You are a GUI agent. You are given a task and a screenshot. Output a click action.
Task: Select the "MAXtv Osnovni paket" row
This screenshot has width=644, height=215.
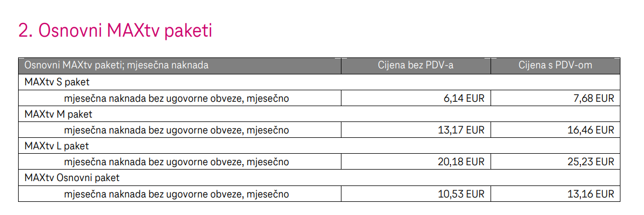[x=319, y=178]
